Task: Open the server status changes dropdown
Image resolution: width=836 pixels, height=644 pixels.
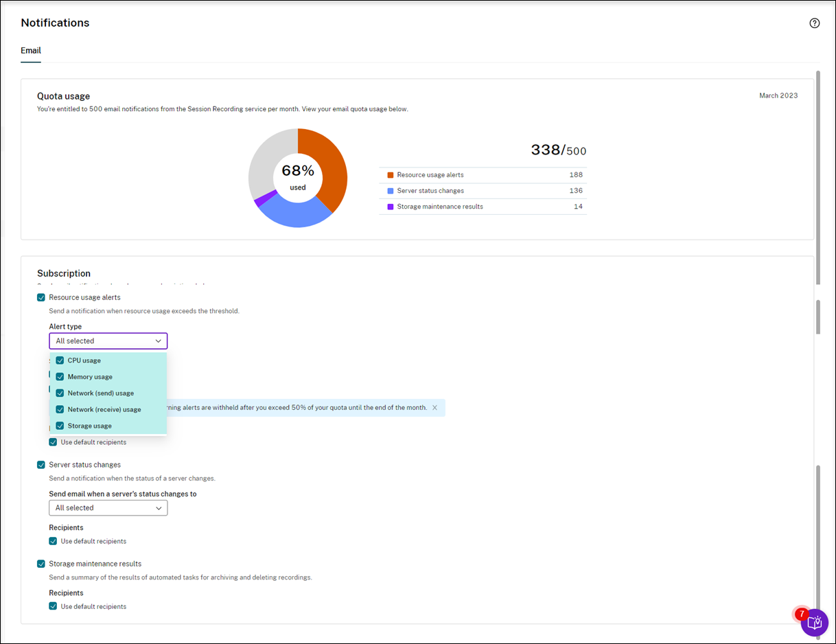Action: tap(108, 508)
